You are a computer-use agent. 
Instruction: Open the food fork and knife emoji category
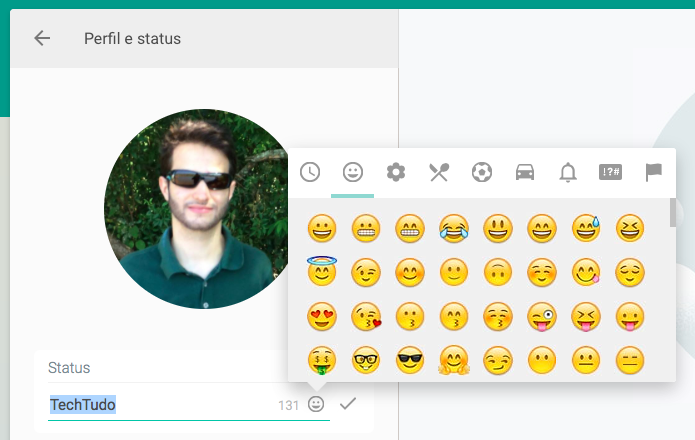439,172
